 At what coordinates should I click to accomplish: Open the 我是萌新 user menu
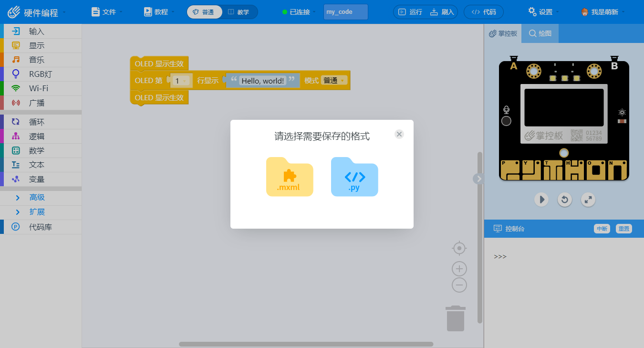pyautogui.click(x=603, y=12)
